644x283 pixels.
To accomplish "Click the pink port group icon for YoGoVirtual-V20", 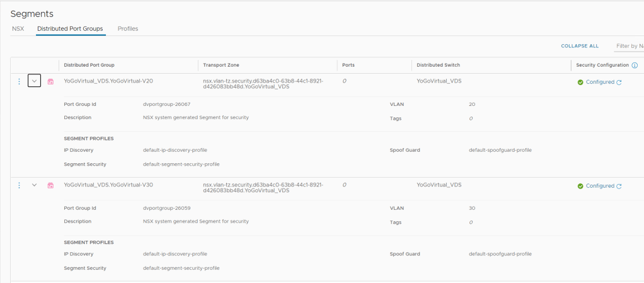I will [50, 81].
